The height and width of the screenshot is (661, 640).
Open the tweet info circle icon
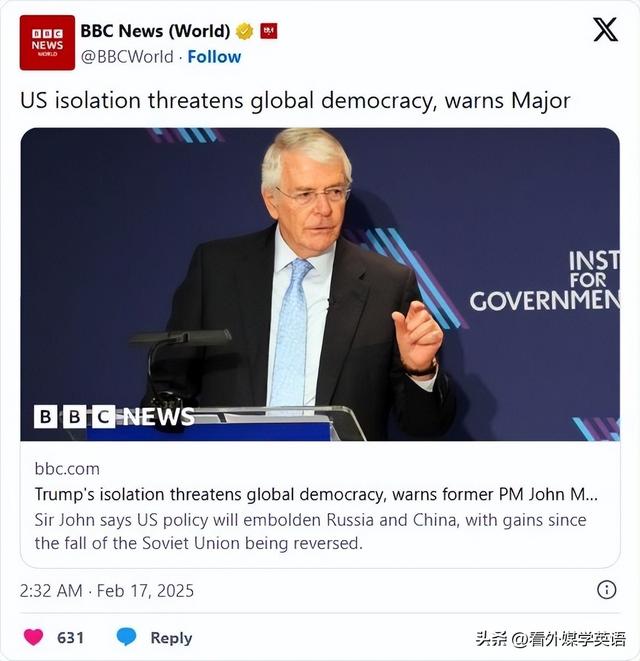point(607,589)
